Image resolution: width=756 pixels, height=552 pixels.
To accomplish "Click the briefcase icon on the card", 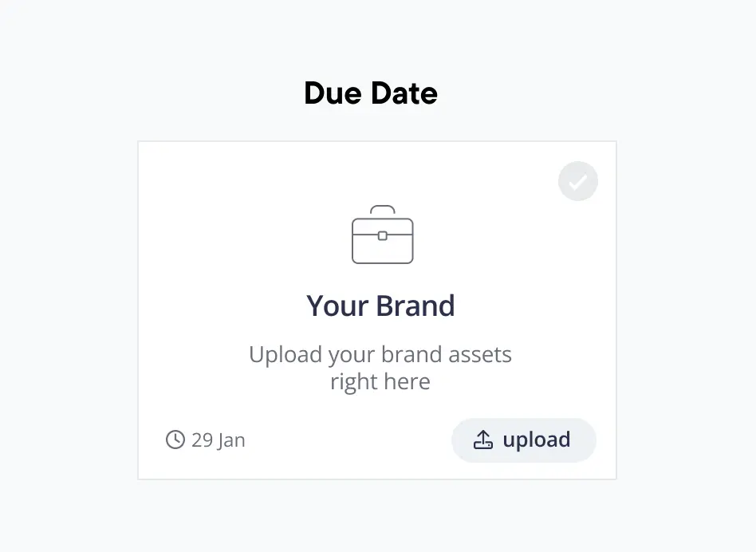I will pyautogui.click(x=382, y=235).
